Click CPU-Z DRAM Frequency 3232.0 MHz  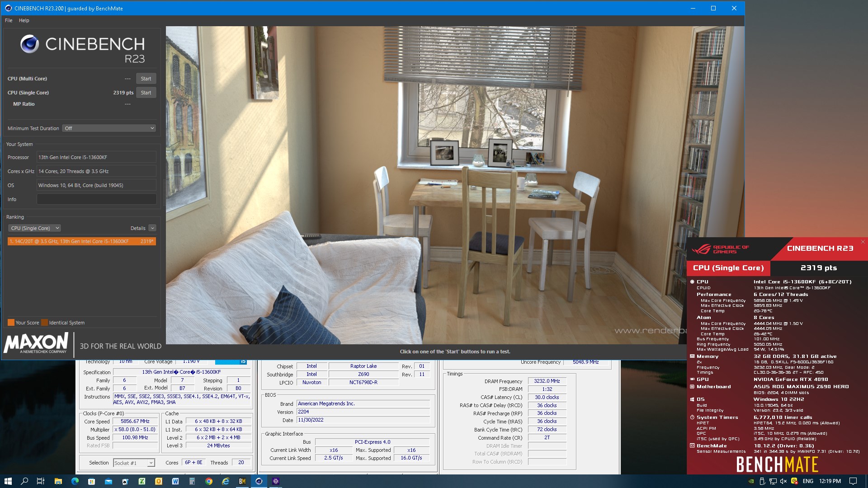pyautogui.click(x=547, y=381)
